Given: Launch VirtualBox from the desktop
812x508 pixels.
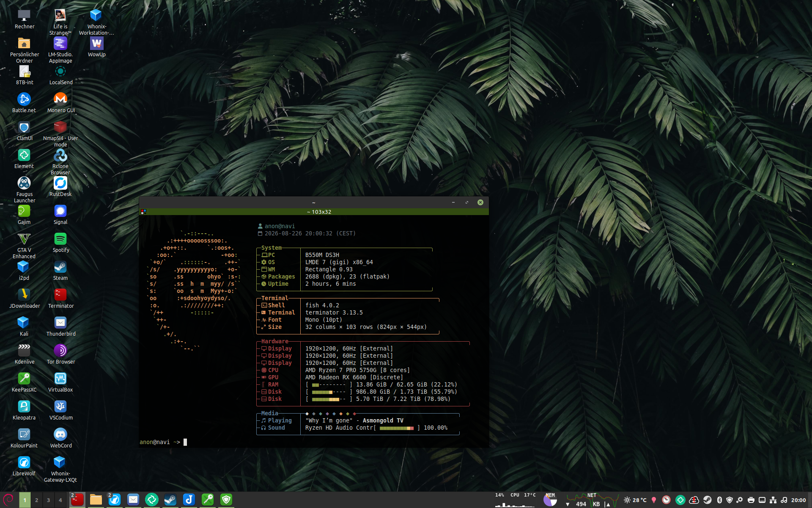Looking at the screenshot, I should pos(60,382).
